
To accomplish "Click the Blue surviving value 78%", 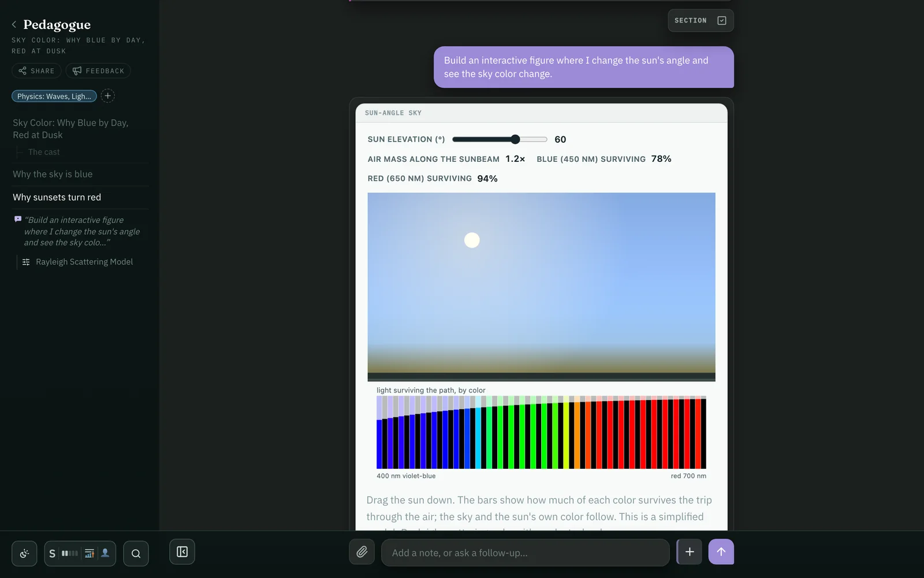I will (x=661, y=159).
